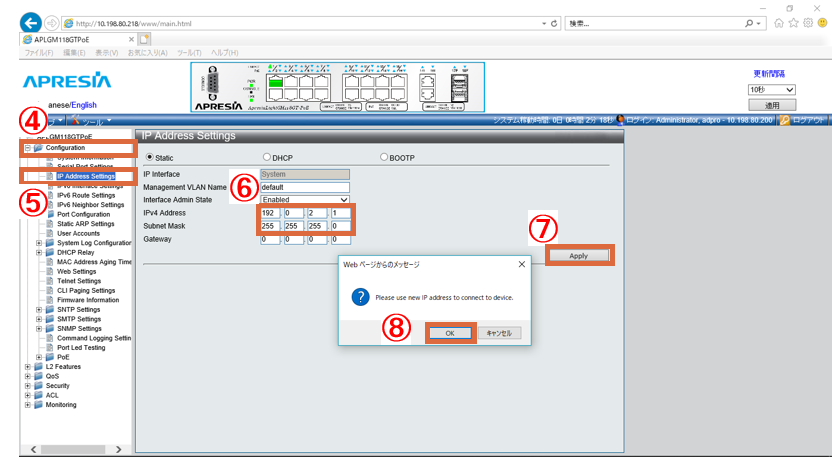Select the Static radio button
Image resolution: width=832 pixels, height=457 pixels.
point(151,157)
